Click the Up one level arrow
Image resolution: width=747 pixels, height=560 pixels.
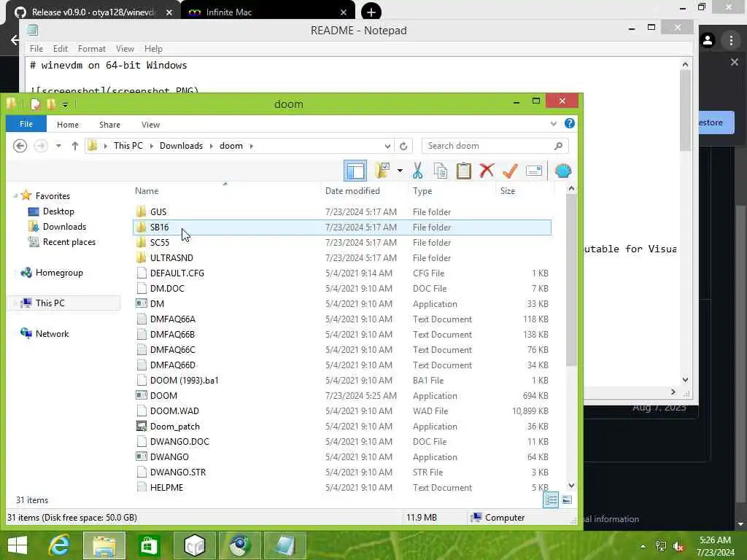(75, 146)
